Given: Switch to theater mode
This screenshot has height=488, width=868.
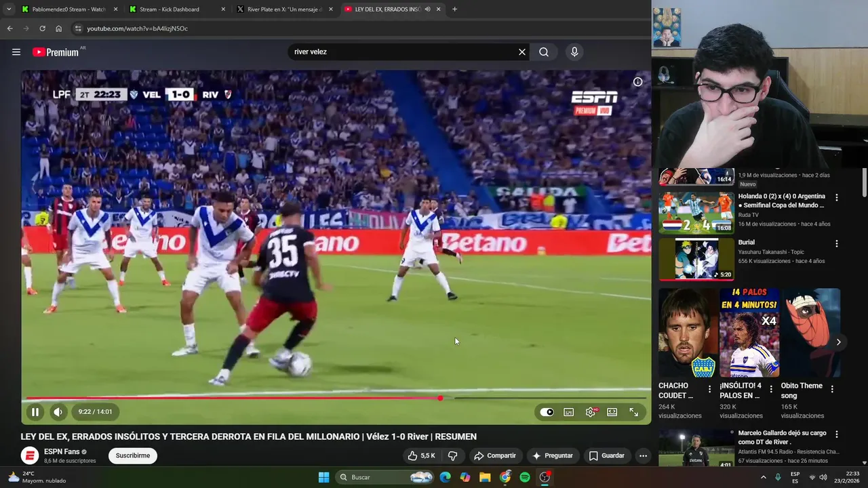Looking at the screenshot, I should (612, 411).
